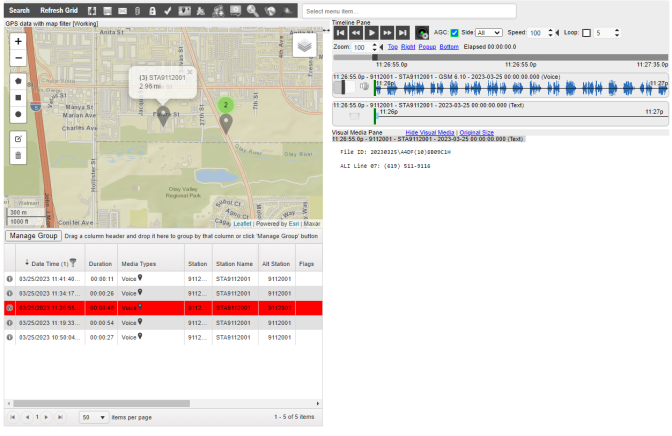Click the delete layers trash icon on map
The image size is (672, 436).
pyautogui.click(x=18, y=156)
